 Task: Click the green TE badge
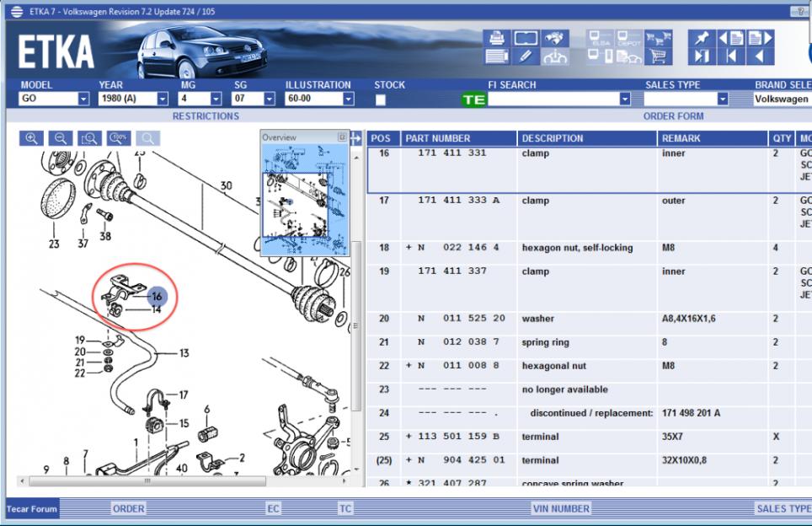(x=474, y=99)
